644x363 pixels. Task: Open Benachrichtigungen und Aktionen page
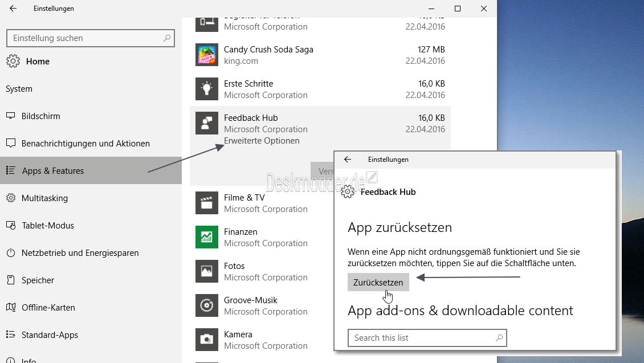(91, 143)
